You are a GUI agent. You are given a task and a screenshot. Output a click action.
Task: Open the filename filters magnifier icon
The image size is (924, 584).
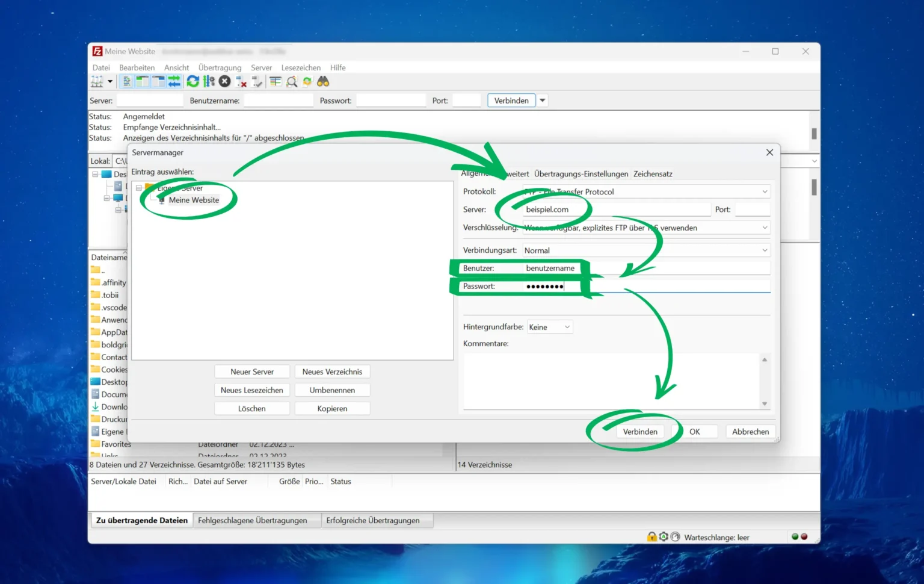coord(292,82)
